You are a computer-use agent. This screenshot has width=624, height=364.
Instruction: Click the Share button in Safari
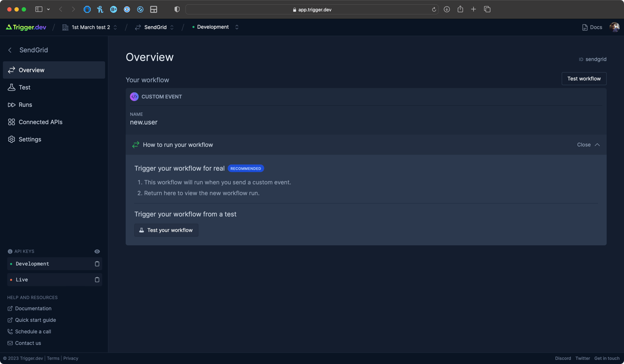click(x=460, y=9)
